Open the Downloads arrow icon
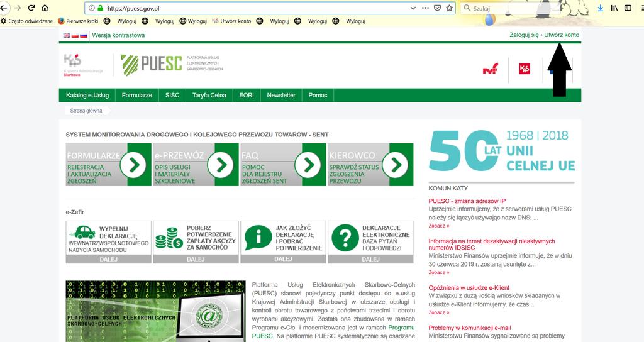The height and width of the screenshot is (342, 644). 601,8
